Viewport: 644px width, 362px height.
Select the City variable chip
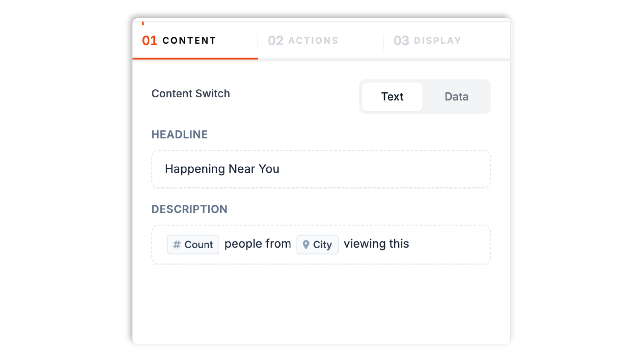pyautogui.click(x=317, y=244)
